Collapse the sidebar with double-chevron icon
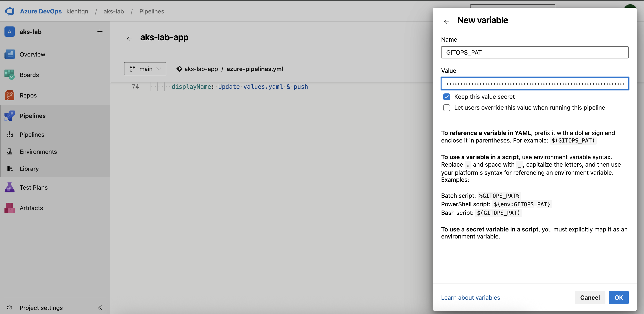 100,308
